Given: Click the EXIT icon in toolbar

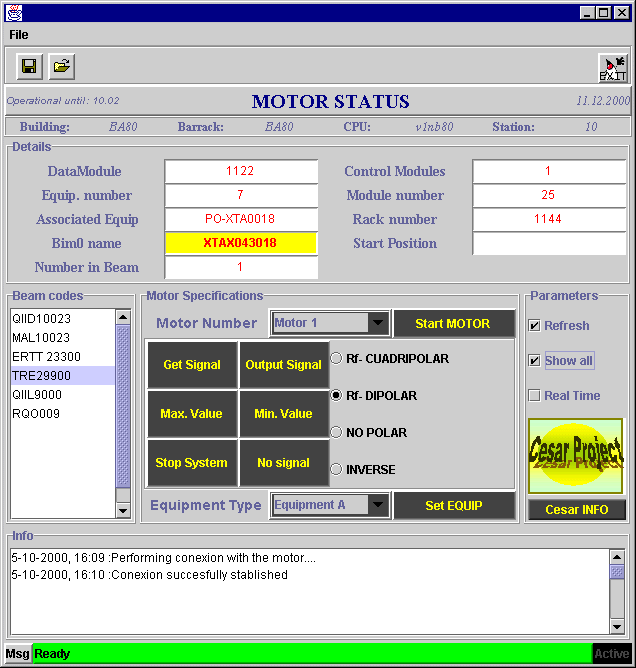Looking at the screenshot, I should point(613,68).
